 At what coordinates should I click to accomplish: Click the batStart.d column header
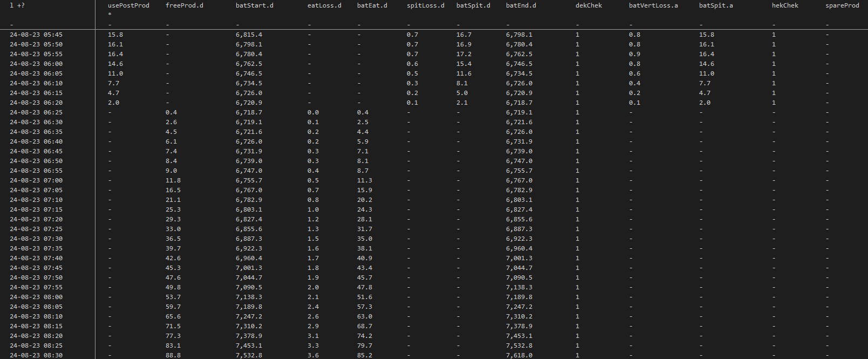click(x=254, y=5)
